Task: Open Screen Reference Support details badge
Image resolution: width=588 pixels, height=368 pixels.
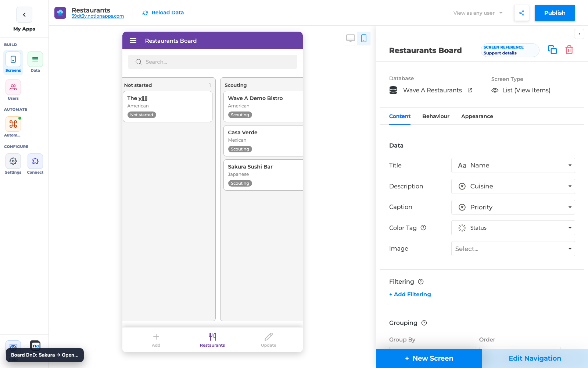Action: click(x=510, y=50)
